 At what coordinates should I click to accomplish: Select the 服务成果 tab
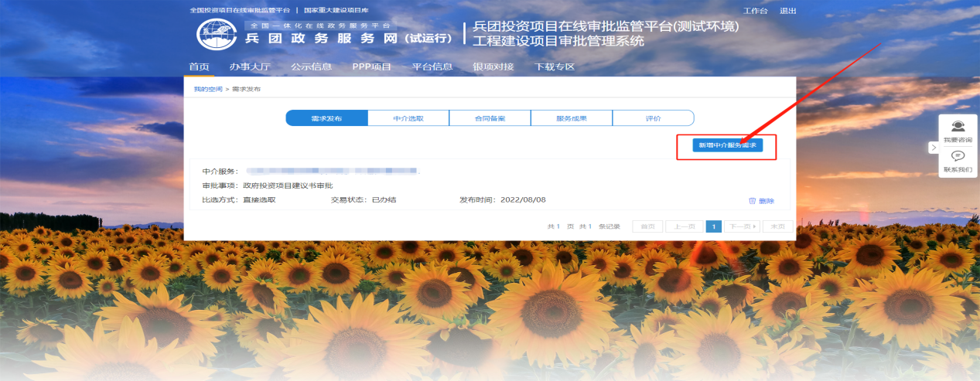click(572, 118)
